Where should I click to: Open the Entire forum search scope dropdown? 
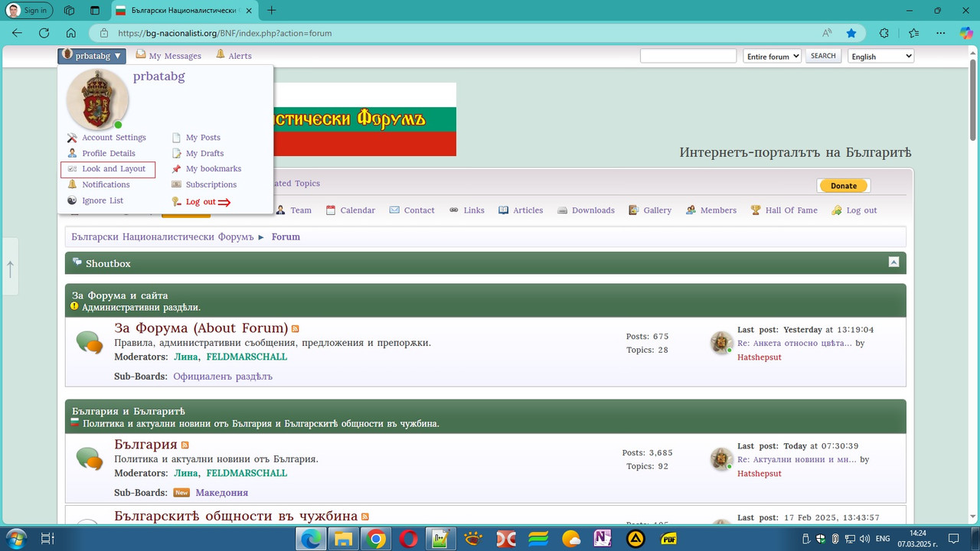point(772,56)
